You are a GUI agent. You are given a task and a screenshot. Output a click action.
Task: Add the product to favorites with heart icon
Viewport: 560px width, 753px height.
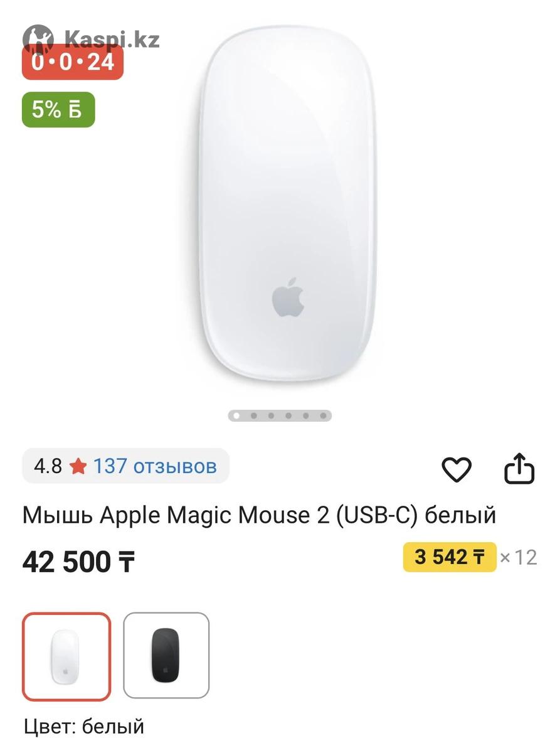(457, 469)
